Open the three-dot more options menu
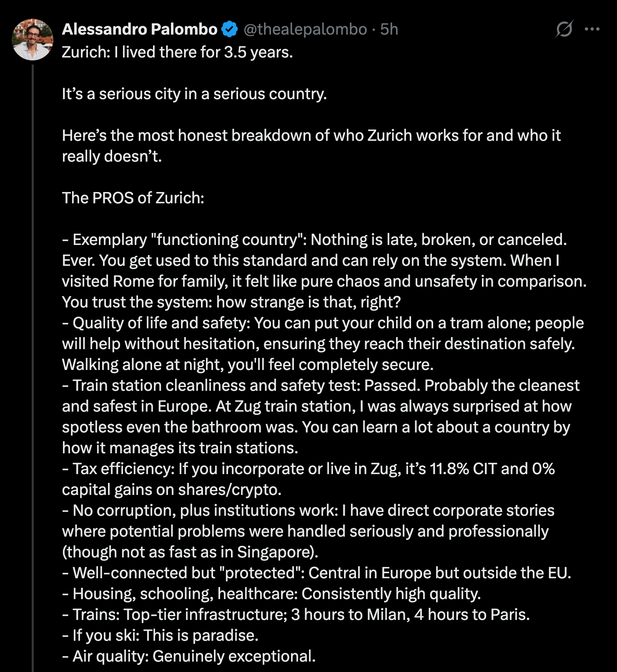This screenshot has width=617, height=672. pyautogui.click(x=592, y=29)
